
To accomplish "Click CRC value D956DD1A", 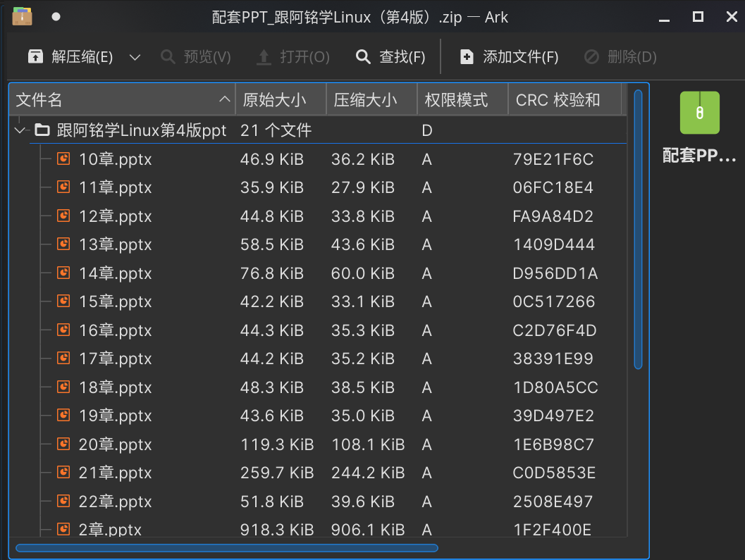I will coord(555,273).
